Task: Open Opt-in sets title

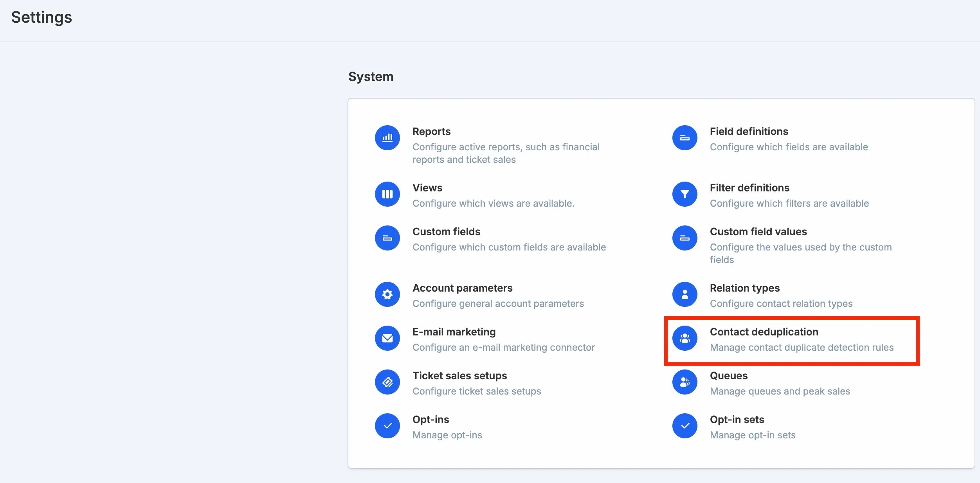Action: (737, 420)
